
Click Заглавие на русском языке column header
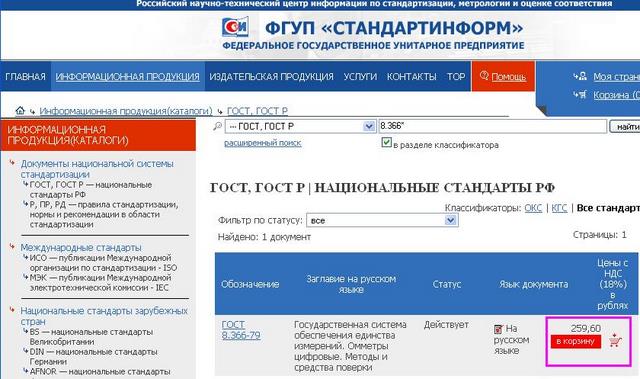click(x=351, y=284)
